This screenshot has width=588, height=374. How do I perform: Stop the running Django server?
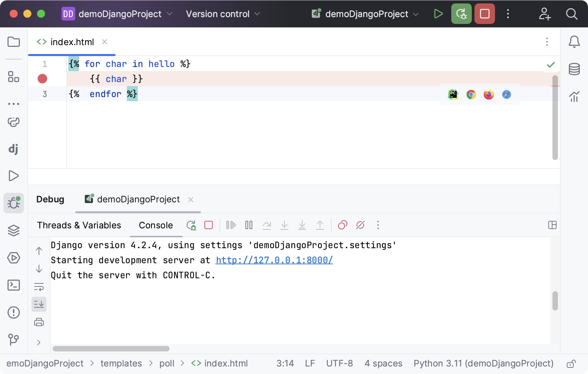click(x=484, y=14)
